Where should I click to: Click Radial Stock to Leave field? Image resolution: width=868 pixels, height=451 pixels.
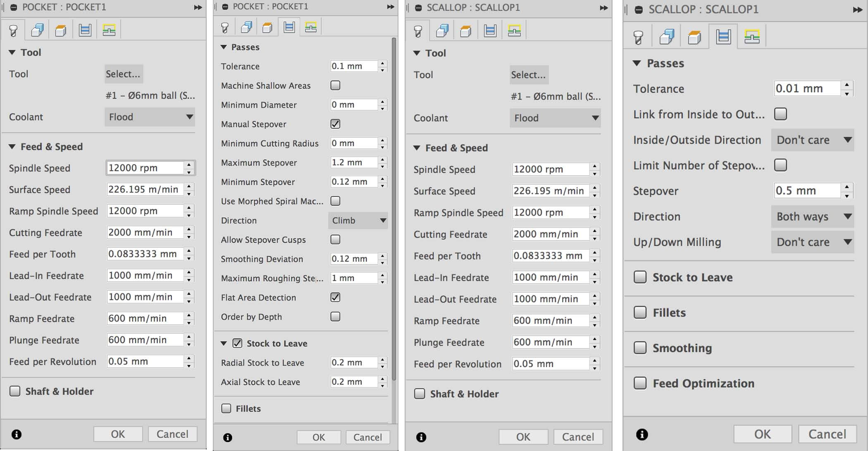pyautogui.click(x=354, y=363)
